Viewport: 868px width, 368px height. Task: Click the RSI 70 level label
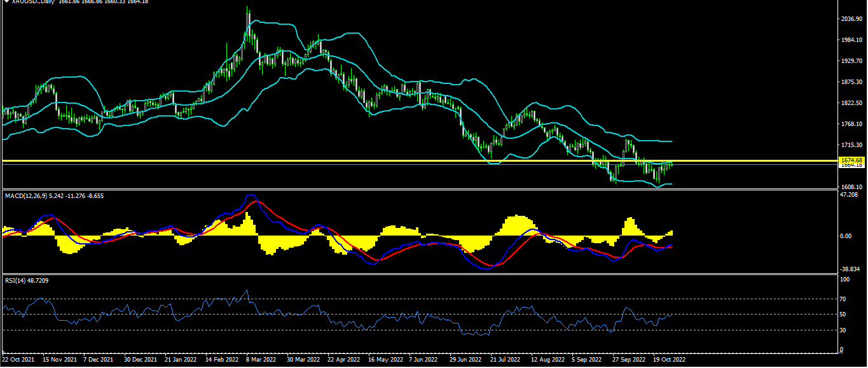843,299
